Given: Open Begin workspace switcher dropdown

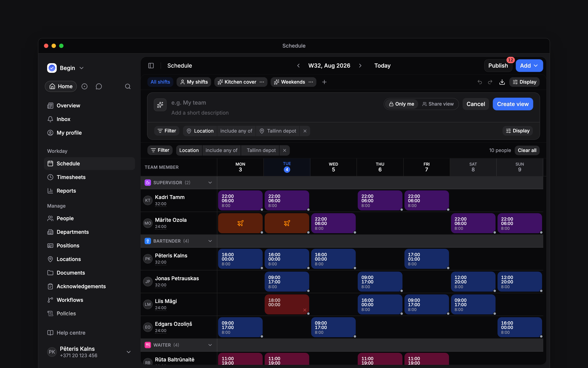Looking at the screenshot, I should coord(66,68).
